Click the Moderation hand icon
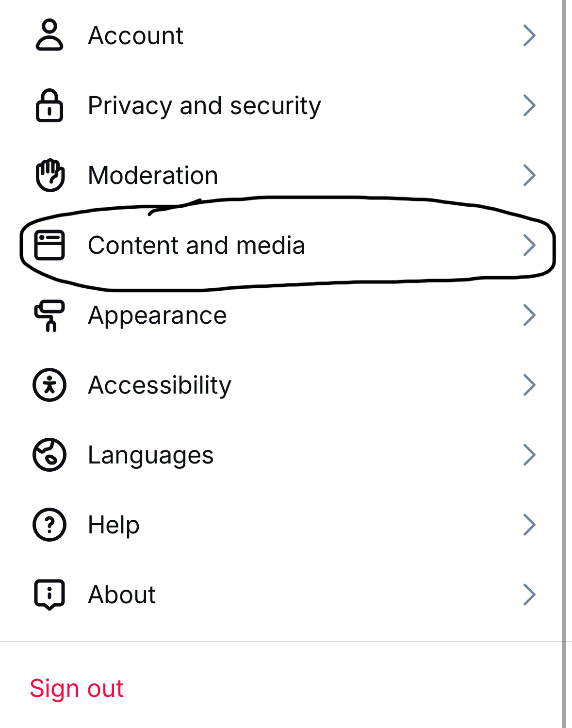Image resolution: width=572 pixels, height=728 pixels. [49, 175]
